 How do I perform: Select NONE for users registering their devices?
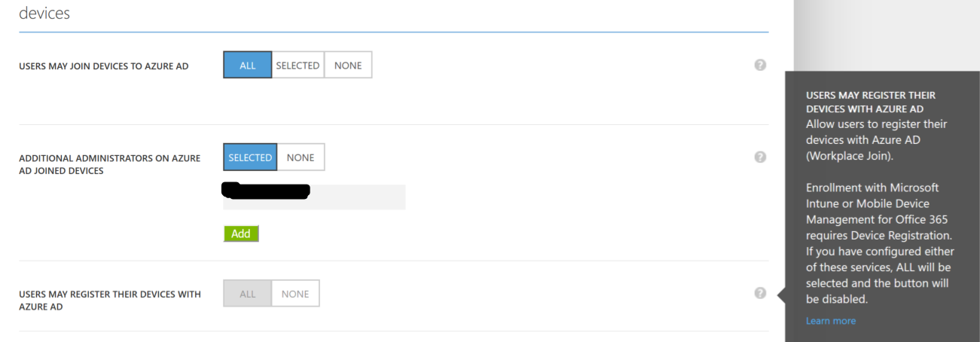tap(295, 295)
